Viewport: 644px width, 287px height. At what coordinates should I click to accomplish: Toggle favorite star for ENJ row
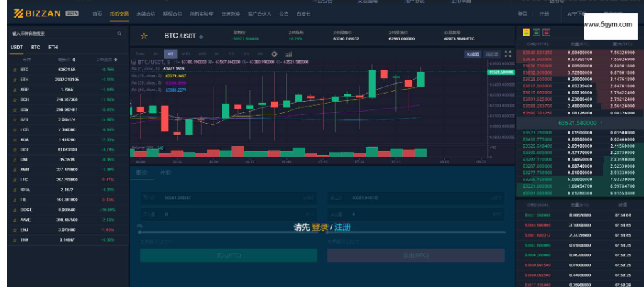click(x=15, y=230)
